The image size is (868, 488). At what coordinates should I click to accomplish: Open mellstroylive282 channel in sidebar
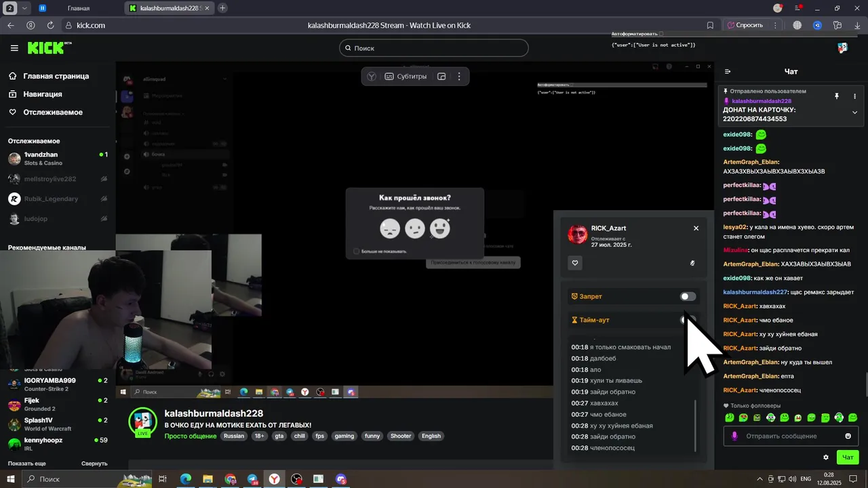click(58, 179)
